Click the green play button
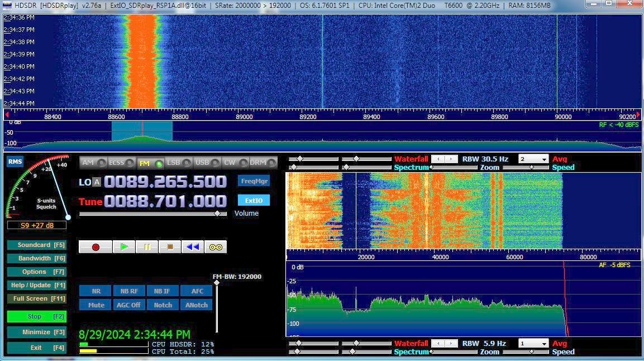The image size is (644, 361). [123, 247]
